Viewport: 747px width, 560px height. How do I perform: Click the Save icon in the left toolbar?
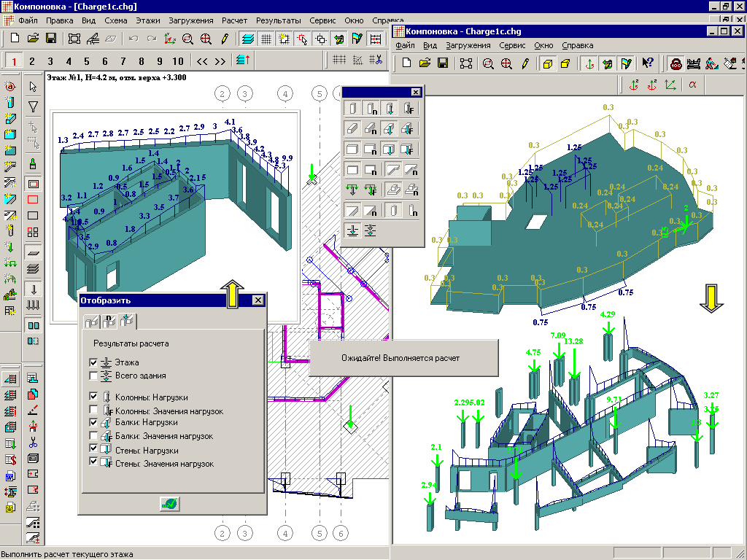(51, 38)
